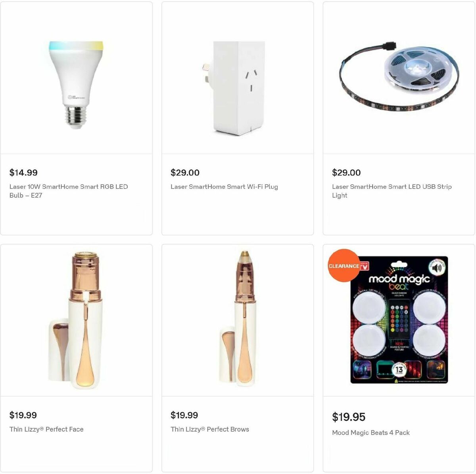Click the $19.95 Mood Magic price
This screenshot has width=476, height=474.
click(349, 417)
